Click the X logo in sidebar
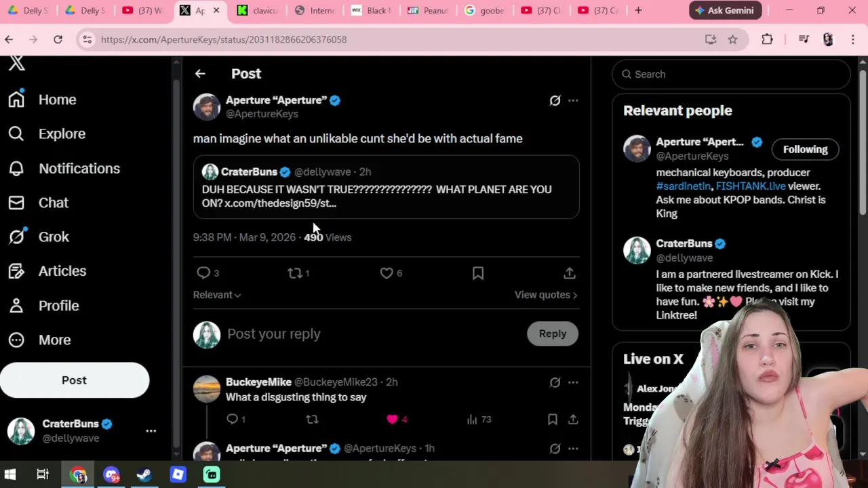 tap(17, 64)
